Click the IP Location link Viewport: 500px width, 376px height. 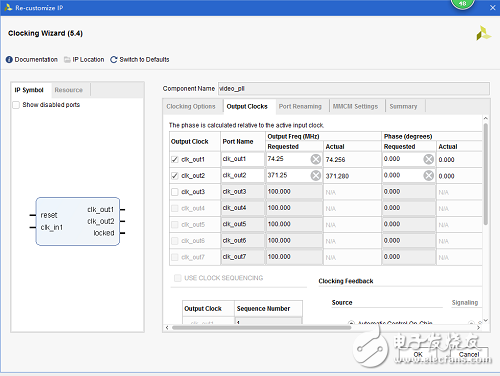pos(88,60)
